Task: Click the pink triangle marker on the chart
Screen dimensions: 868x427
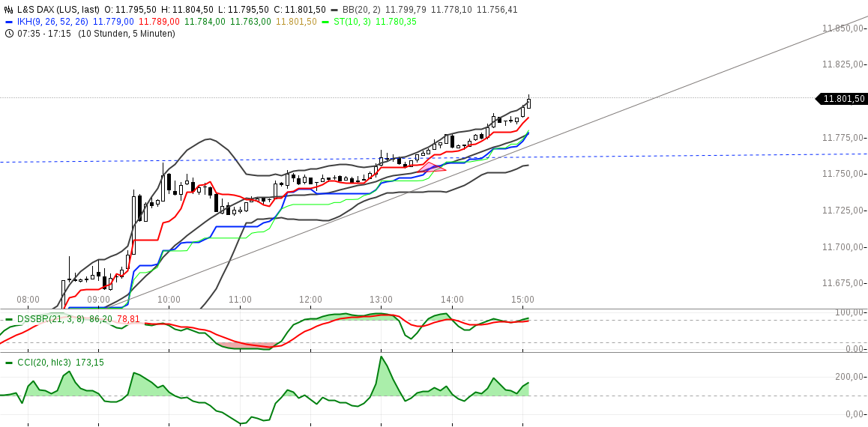Action: pyautogui.click(x=432, y=166)
